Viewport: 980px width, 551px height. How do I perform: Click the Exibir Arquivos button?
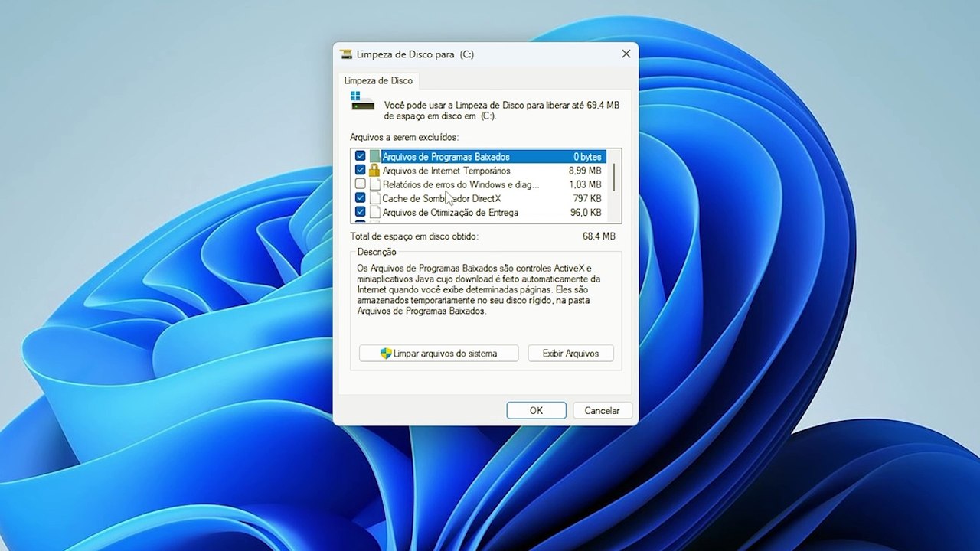(570, 354)
